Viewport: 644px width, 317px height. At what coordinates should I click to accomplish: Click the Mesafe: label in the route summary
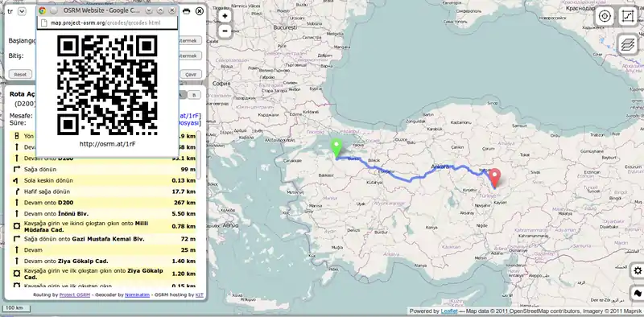(21, 116)
